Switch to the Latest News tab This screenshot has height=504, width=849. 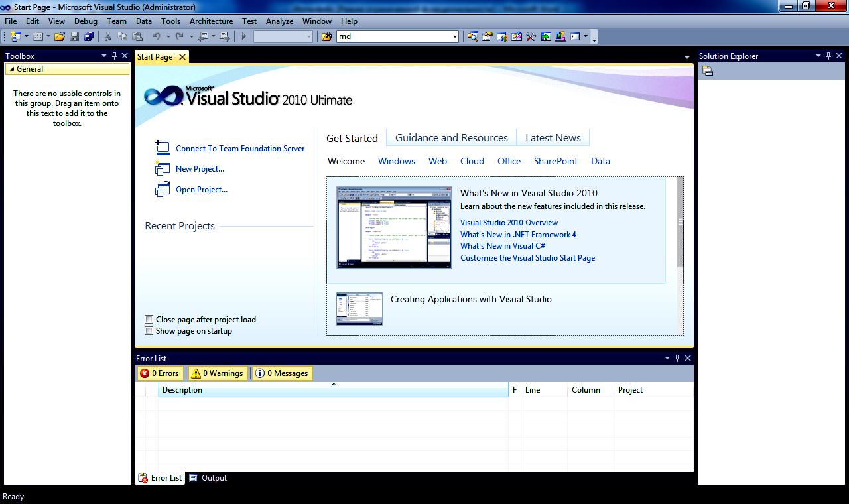553,138
